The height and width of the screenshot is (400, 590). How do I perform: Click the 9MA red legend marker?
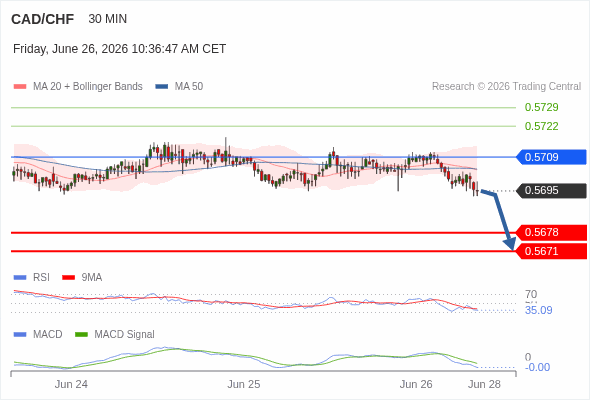(68, 278)
